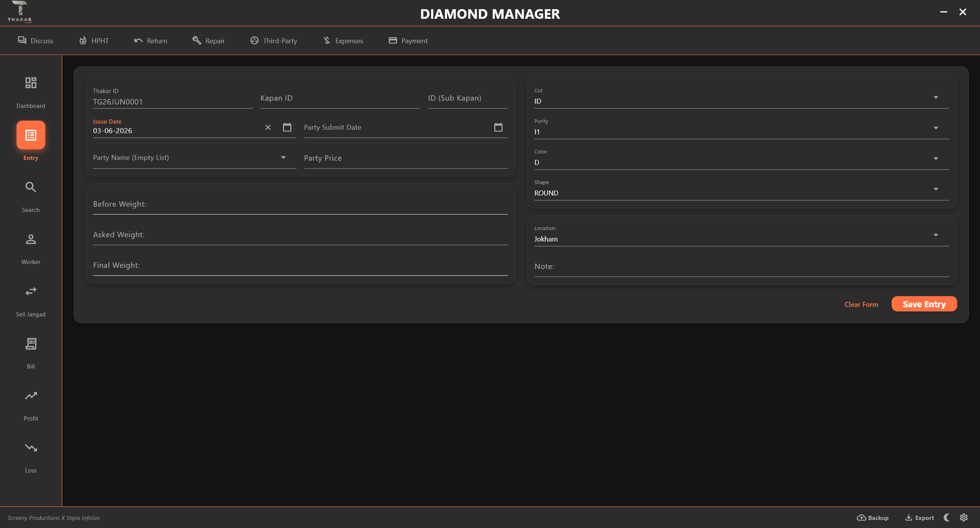Viewport: 980px width, 528px height.
Task: Open the Search magnifier icon in sidebar
Action: tap(31, 187)
